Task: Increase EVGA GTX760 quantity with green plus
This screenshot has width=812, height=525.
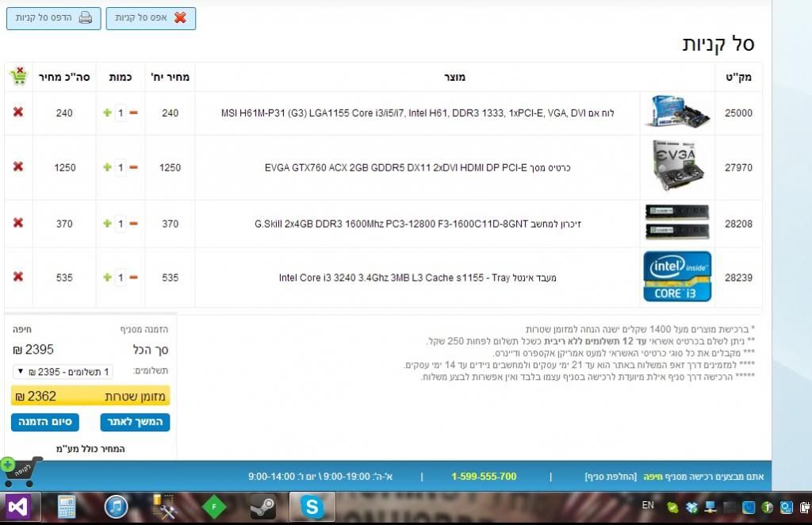Action: click(x=107, y=167)
